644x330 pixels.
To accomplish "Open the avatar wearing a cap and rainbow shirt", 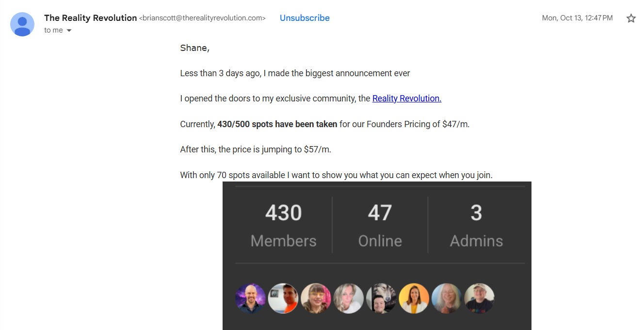I will [479, 298].
